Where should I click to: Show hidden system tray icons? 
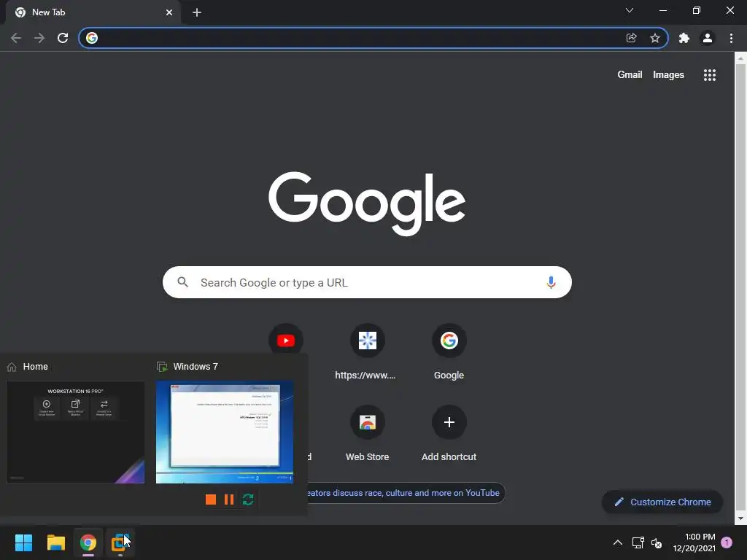pos(617,542)
